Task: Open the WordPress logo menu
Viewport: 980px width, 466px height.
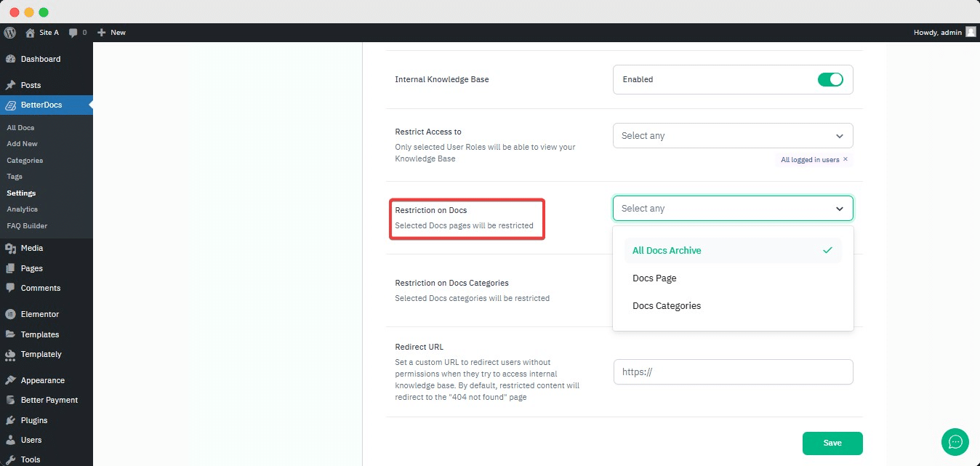Action: 9,32
